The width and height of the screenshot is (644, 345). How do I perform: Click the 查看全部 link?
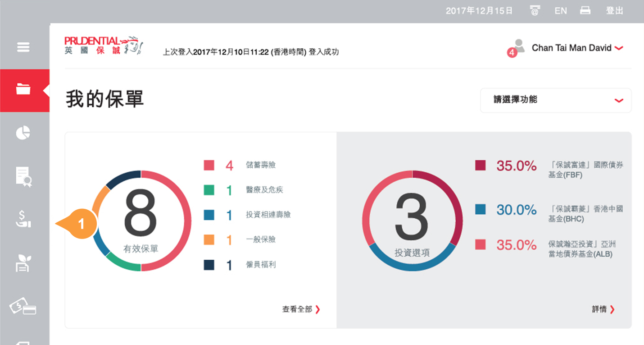(301, 309)
